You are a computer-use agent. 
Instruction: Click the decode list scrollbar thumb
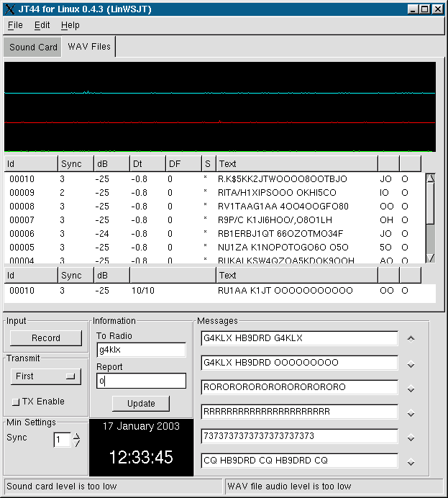pos(430,203)
